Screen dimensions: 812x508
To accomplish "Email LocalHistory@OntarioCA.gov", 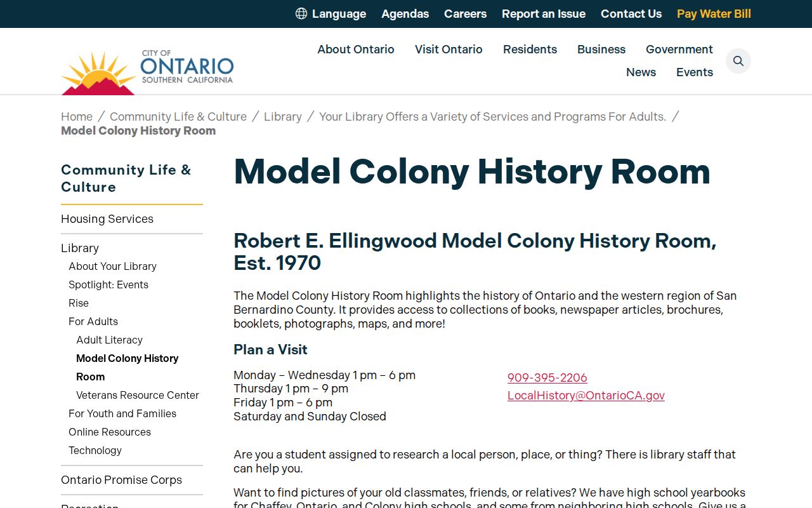I will [586, 396].
